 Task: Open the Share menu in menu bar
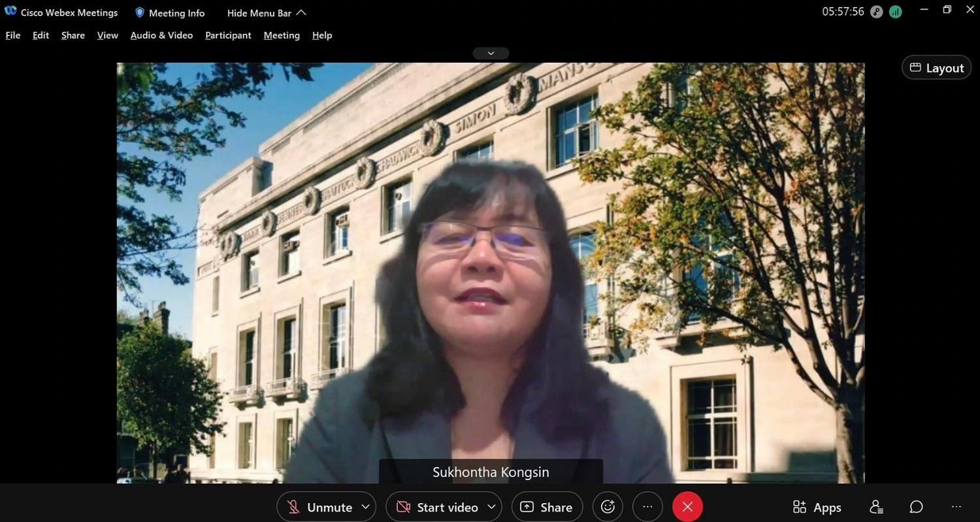(73, 35)
